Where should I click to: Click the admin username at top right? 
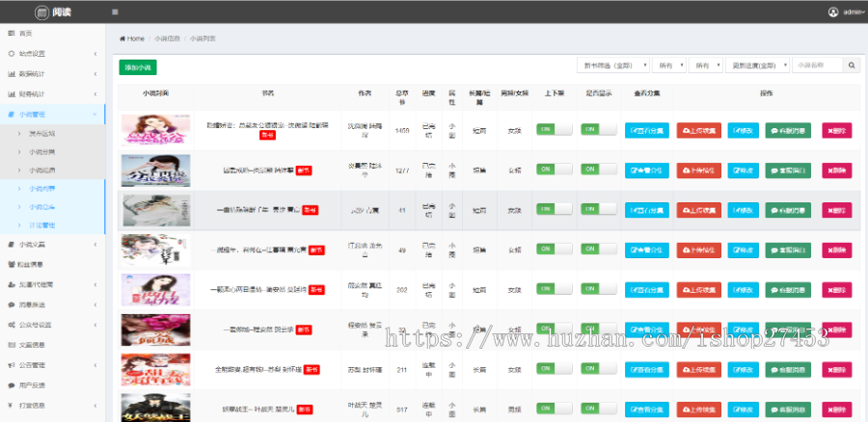[853, 13]
